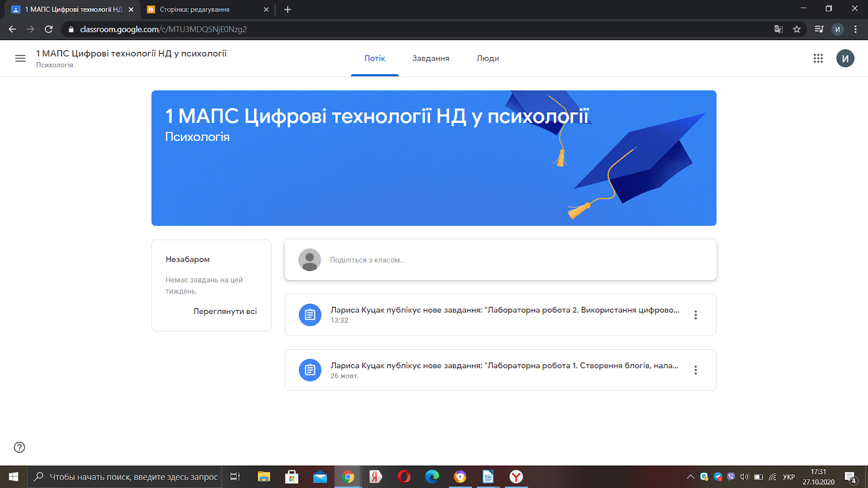Open the document app in taskbar
This screenshot has height=488, width=868.
pos(488,477)
